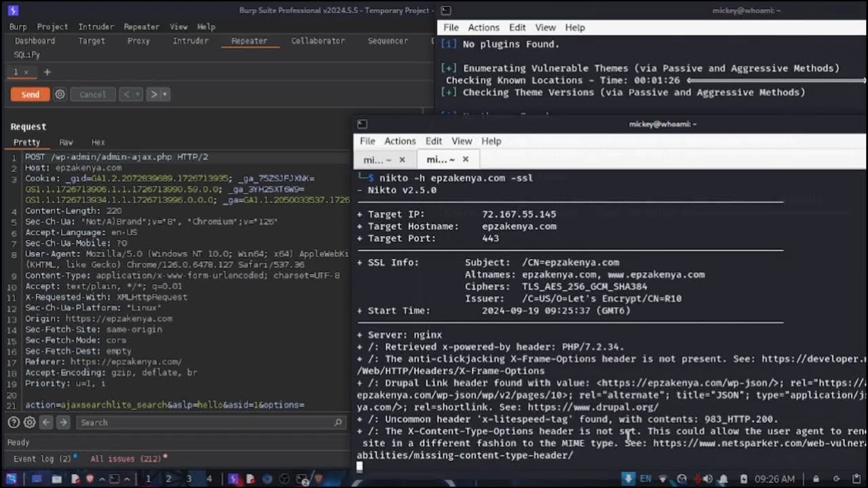Open Actions menu in front terminal
868x488 pixels.
[400, 141]
